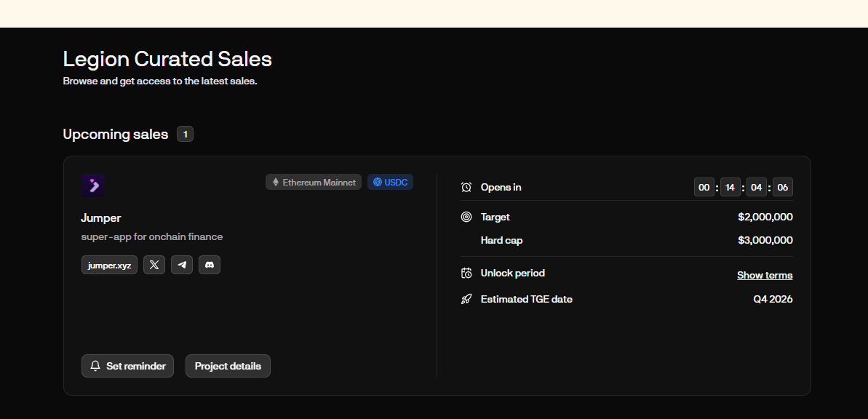
Task: Click the Jumper project logo
Action: pos(93,185)
